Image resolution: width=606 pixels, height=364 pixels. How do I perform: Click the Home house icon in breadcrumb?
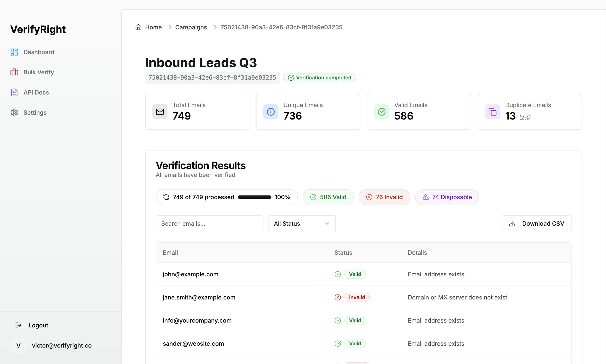point(139,27)
